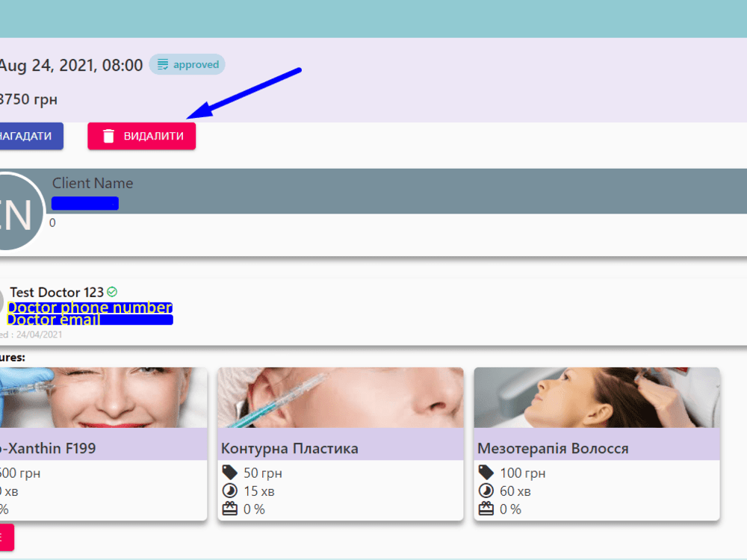747x560 pixels.
Task: Select the 100 грн price text
Action: coord(523,473)
